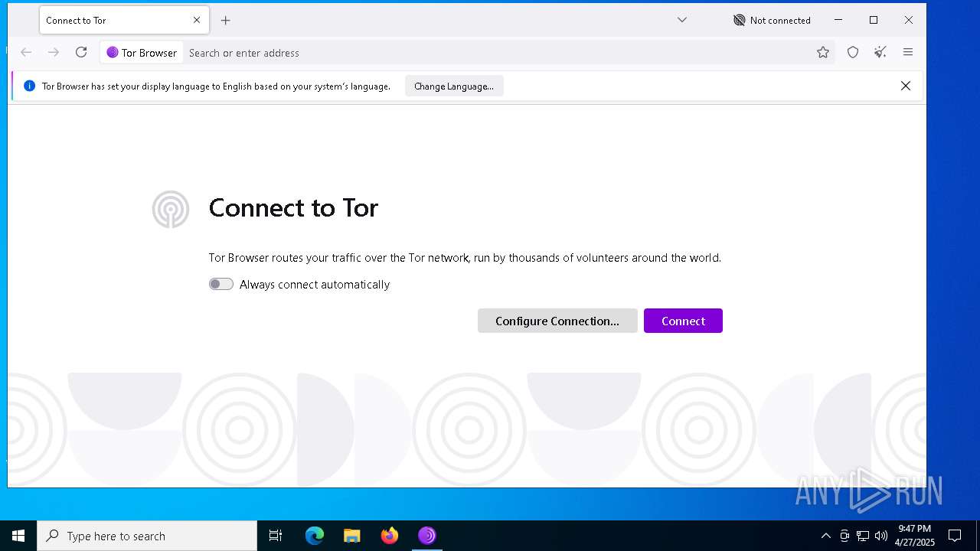Click the meet now tray icon
This screenshot has height=551, width=980.
tap(844, 536)
